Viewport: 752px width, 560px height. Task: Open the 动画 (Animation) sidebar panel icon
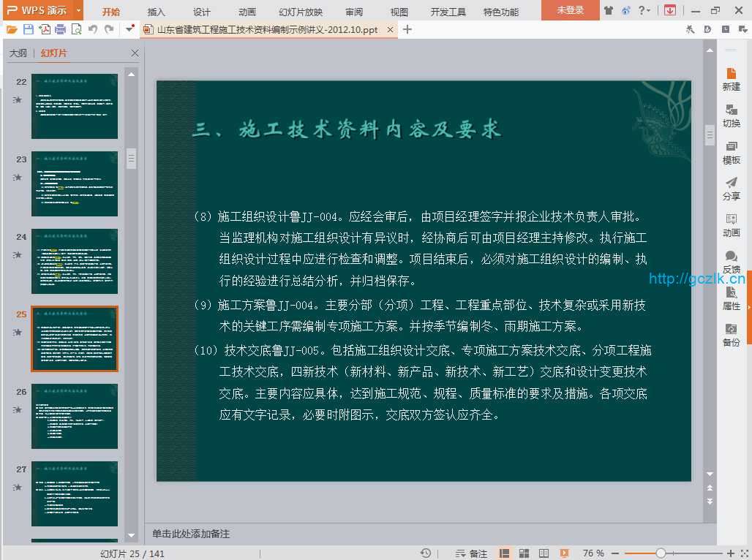coord(731,225)
